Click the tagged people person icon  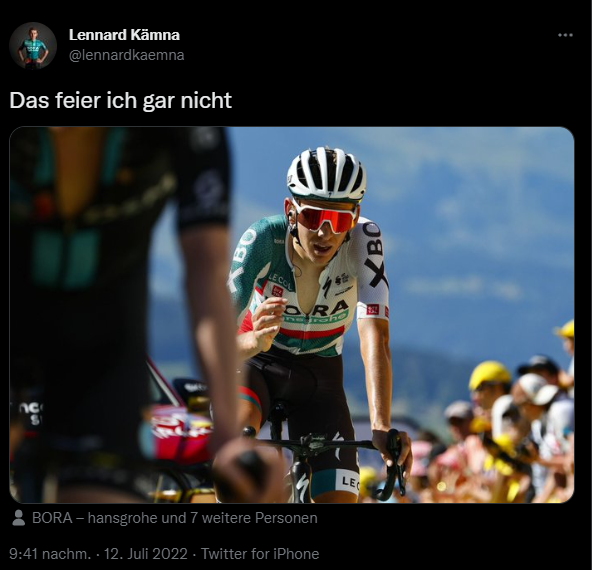point(18,518)
